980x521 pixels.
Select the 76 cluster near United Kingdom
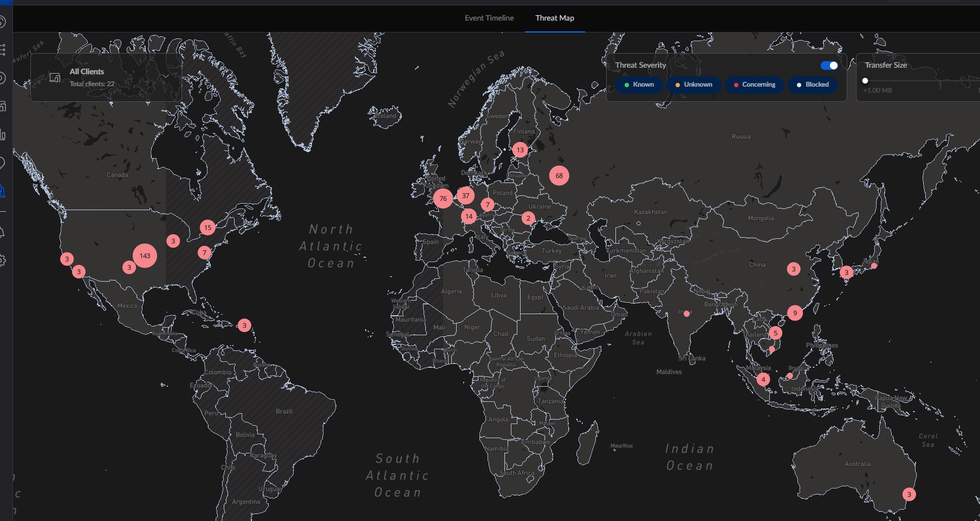(443, 198)
